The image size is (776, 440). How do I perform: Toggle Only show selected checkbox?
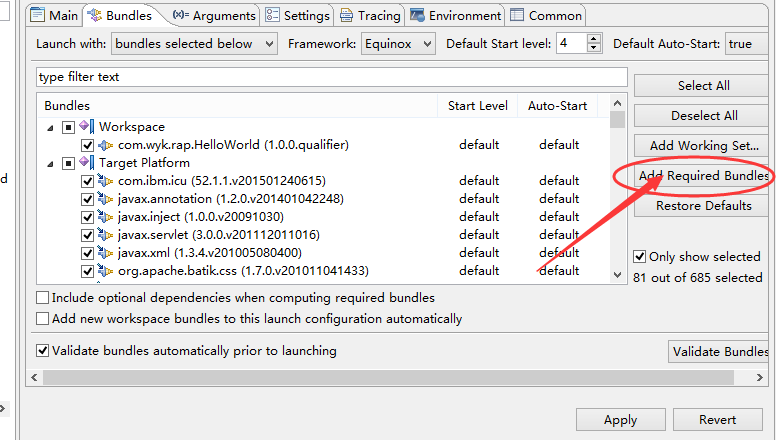tap(639, 256)
